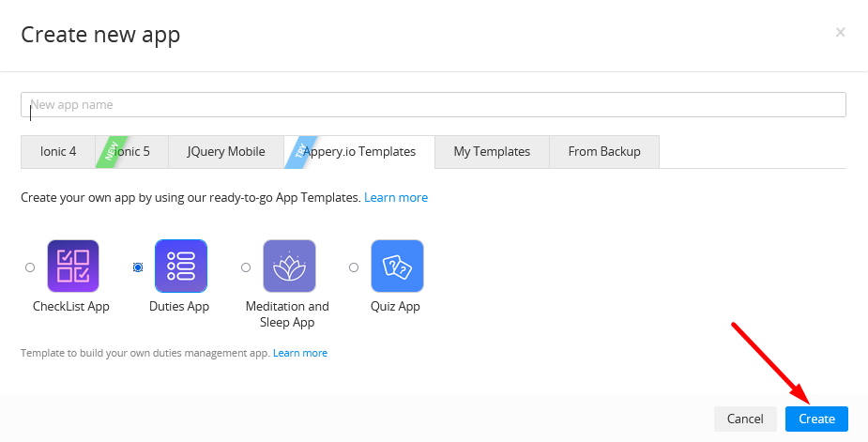The image size is (868, 442).
Task: Open the Ionic 5 tab
Action: tap(131, 152)
